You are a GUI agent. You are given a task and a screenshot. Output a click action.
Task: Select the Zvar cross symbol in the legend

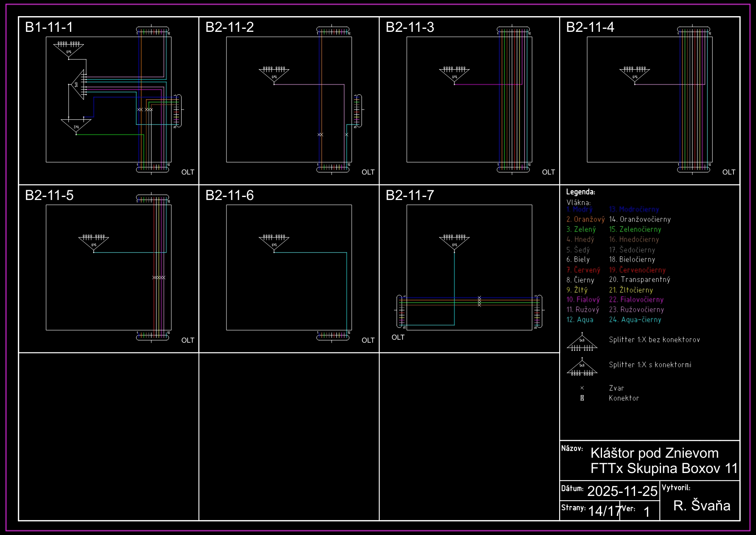582,388
